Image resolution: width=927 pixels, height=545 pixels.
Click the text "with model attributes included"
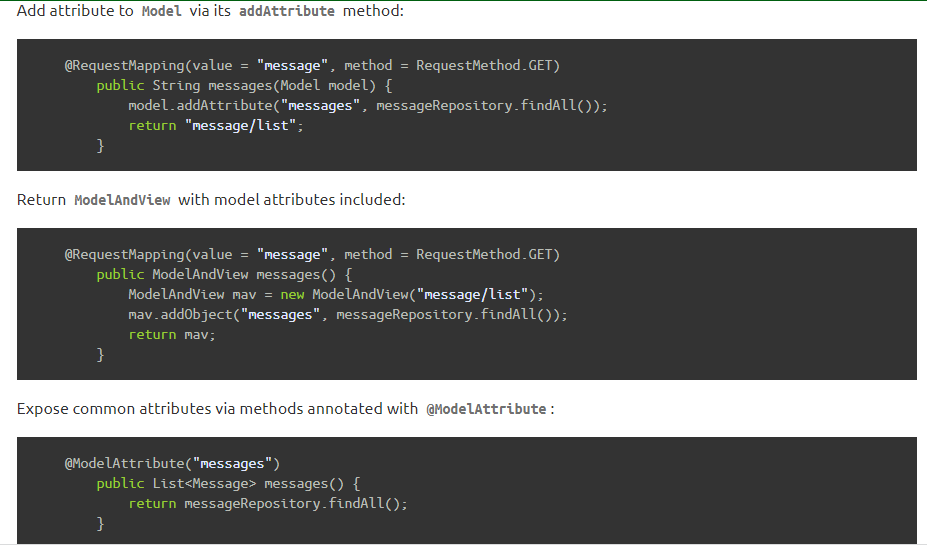[x=292, y=200]
